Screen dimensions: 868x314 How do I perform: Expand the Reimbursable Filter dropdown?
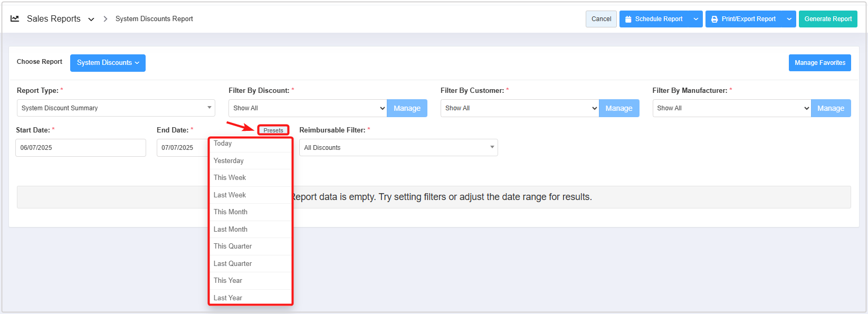(x=398, y=148)
